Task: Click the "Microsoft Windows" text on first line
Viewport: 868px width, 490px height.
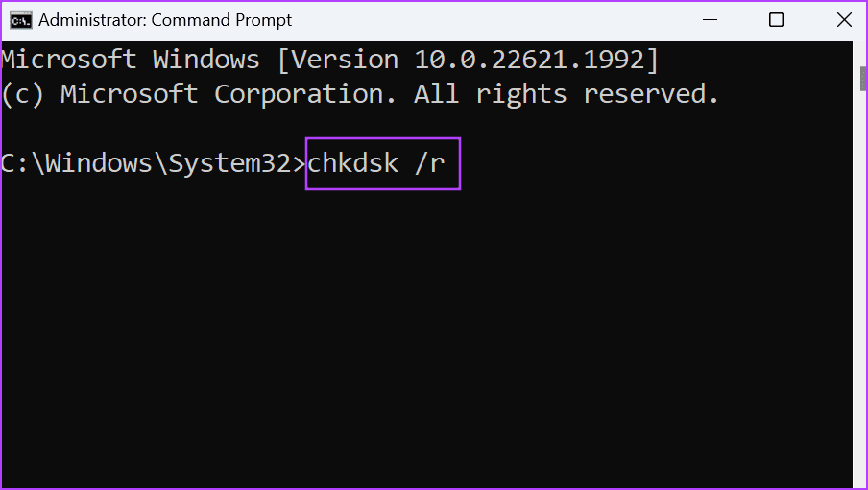Action: pos(131,60)
